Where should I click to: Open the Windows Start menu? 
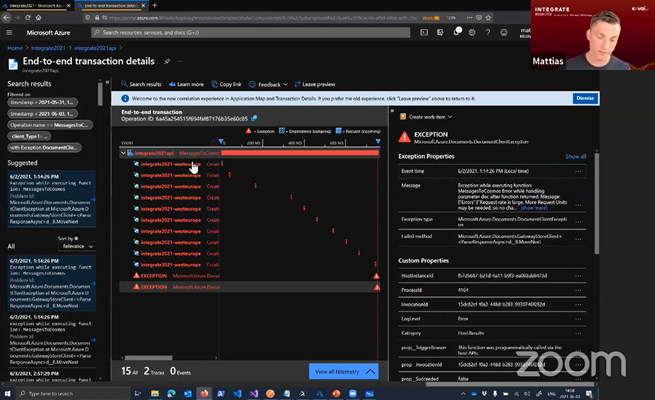point(7,394)
